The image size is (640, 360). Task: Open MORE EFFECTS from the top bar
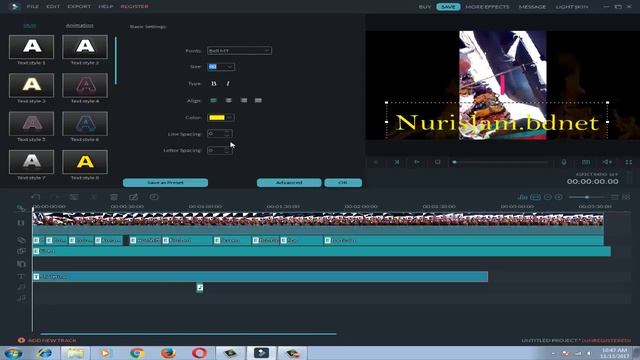(487, 7)
